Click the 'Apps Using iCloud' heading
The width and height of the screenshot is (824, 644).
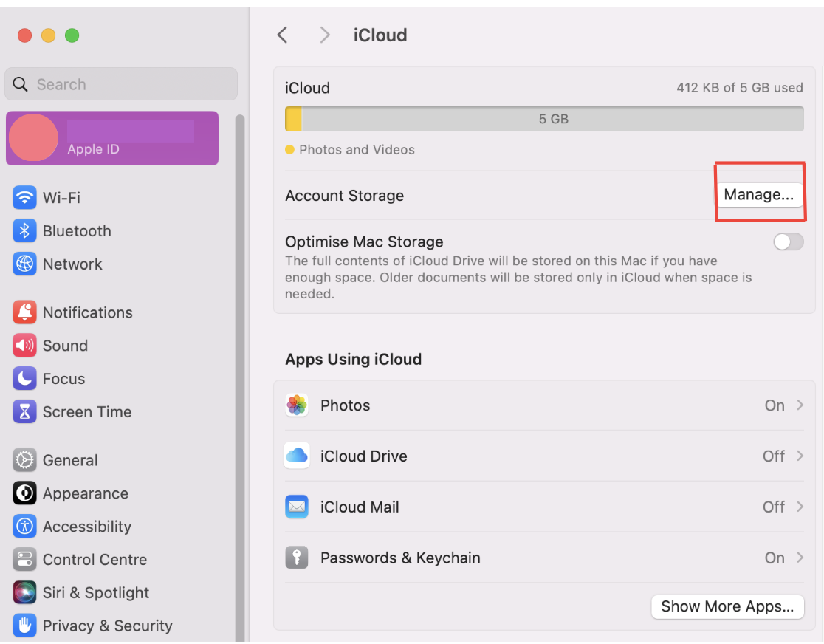[353, 359]
